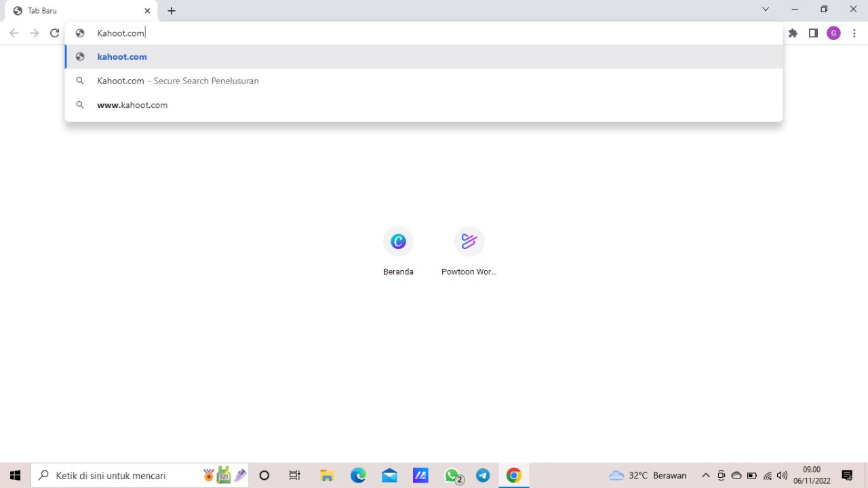Toggle the Chrome side panel icon
The height and width of the screenshot is (488, 868).
pyautogui.click(x=813, y=33)
